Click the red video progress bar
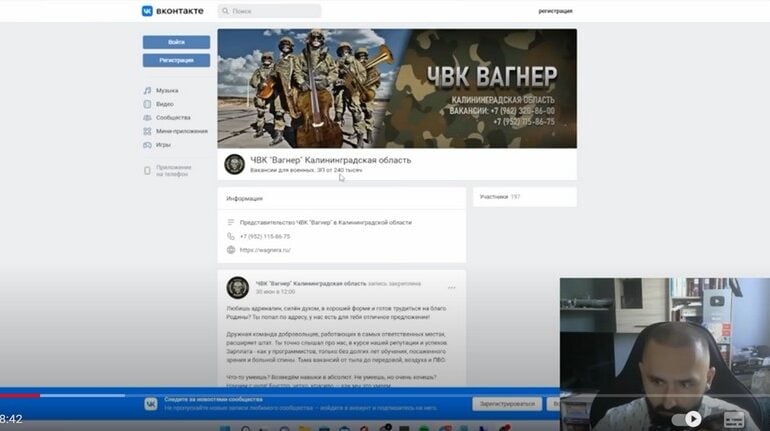This screenshot has width=770, height=431. click(20, 395)
